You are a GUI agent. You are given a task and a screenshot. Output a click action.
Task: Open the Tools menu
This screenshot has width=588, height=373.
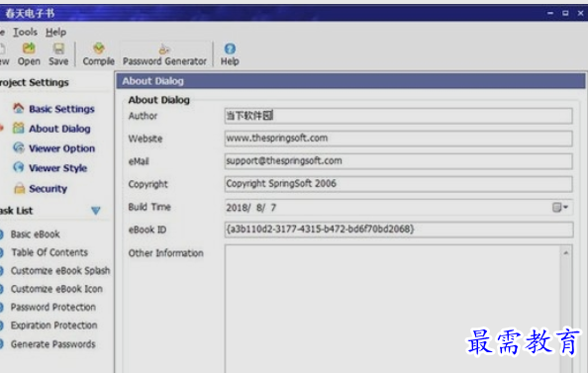coord(25,32)
